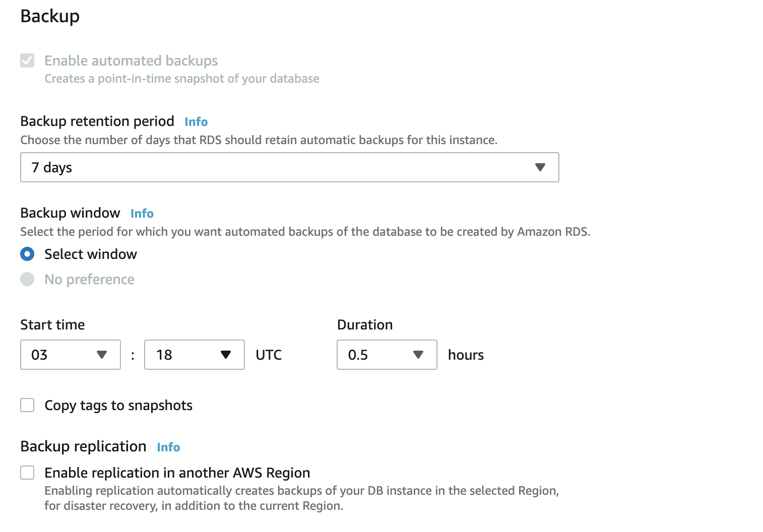Open Info link for Backup retention period
763x532 pixels.
(196, 122)
